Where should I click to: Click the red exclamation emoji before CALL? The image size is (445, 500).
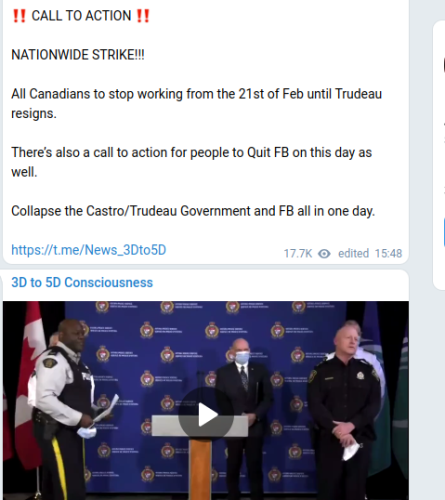19,16
